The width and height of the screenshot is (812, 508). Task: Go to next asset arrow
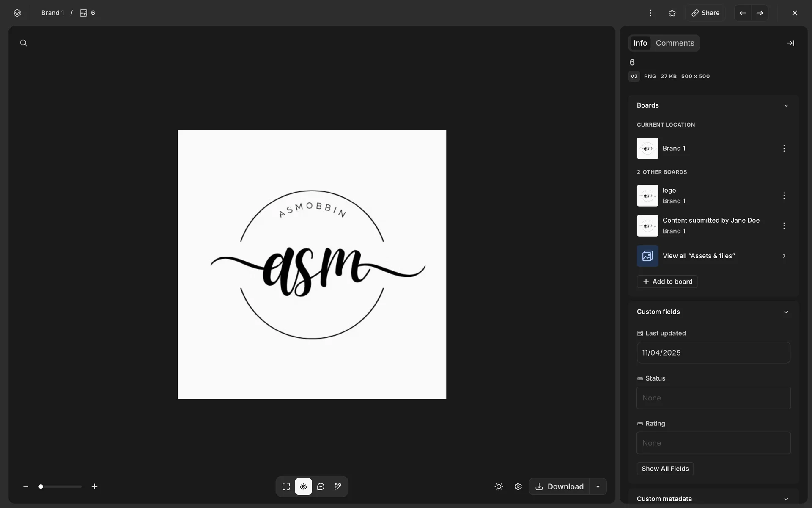760,13
